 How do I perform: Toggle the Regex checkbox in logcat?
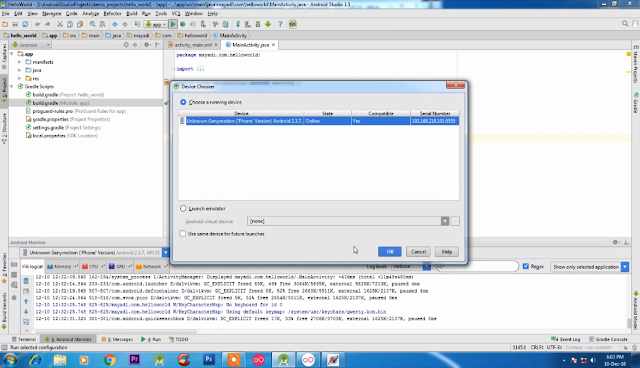coord(526,266)
